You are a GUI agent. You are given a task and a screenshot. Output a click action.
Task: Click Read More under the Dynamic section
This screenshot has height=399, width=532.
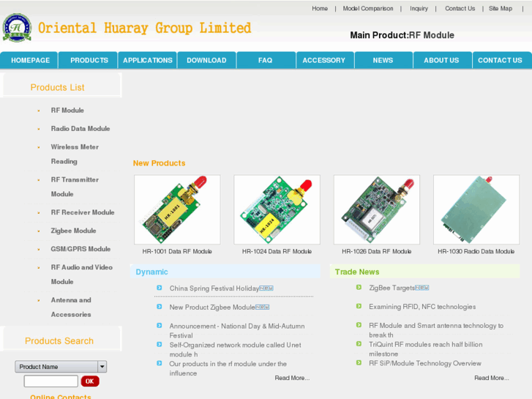pyautogui.click(x=292, y=378)
